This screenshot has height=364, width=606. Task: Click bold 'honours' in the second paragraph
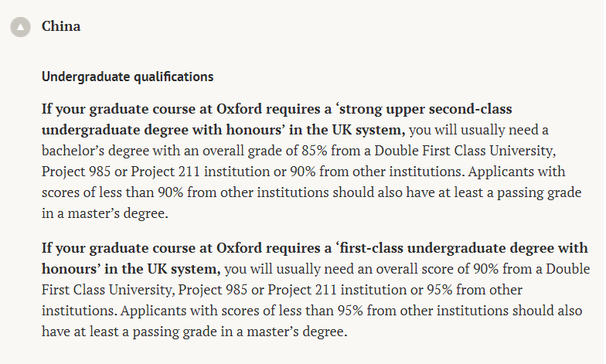pyautogui.click(x=68, y=269)
